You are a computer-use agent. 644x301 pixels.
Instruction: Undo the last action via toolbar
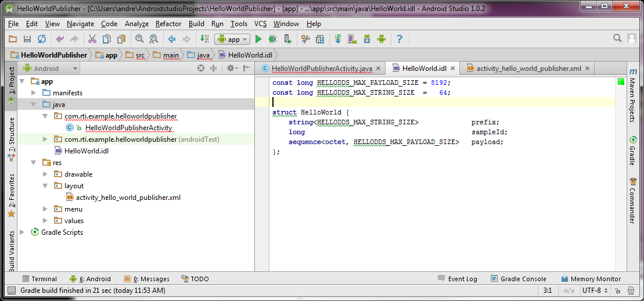click(60, 39)
